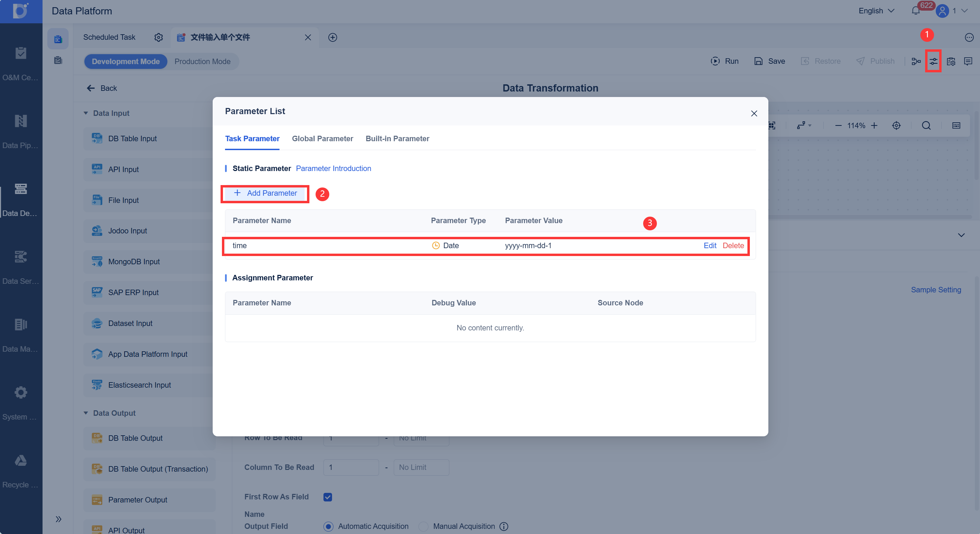Collapse the Data Output section
The image size is (980, 534).
click(86, 413)
